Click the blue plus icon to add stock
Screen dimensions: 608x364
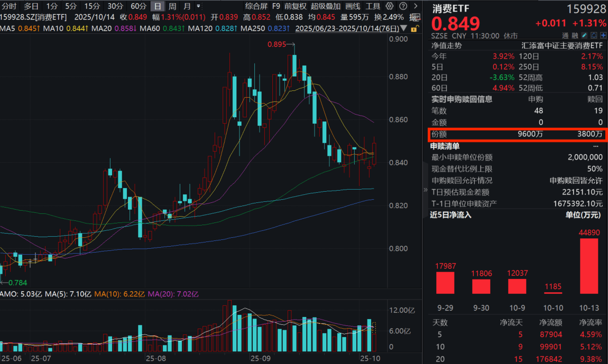tap(603, 35)
